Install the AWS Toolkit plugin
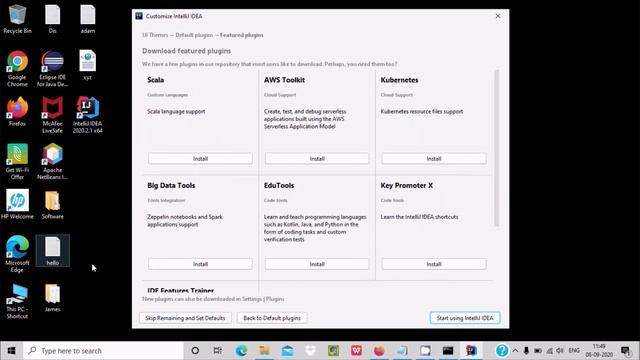 tap(317, 159)
